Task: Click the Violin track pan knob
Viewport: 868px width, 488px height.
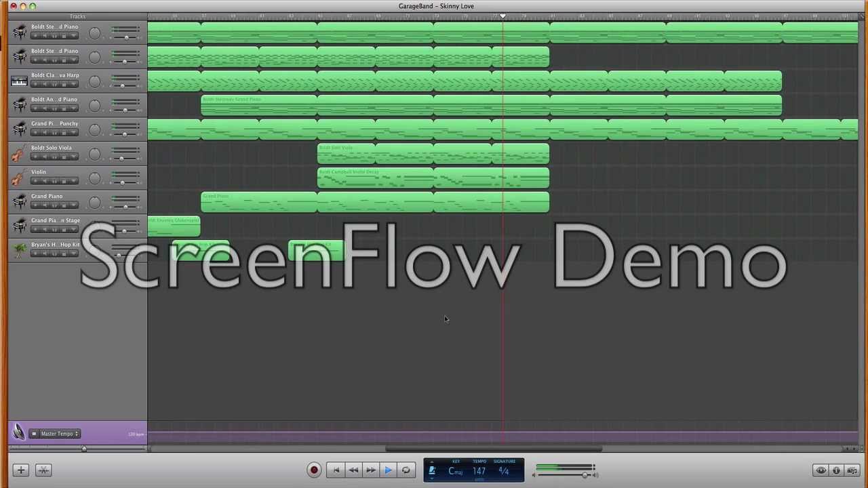Action: point(94,178)
